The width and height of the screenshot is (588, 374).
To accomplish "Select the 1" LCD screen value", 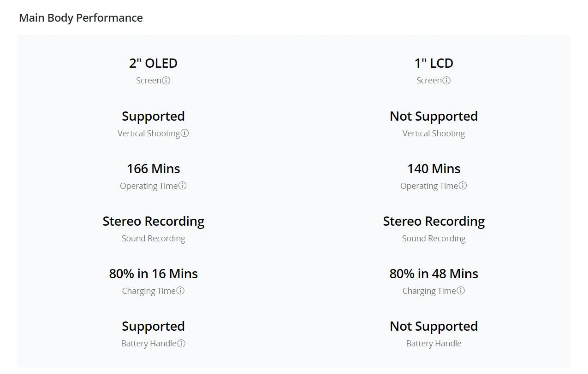I will tap(434, 63).
